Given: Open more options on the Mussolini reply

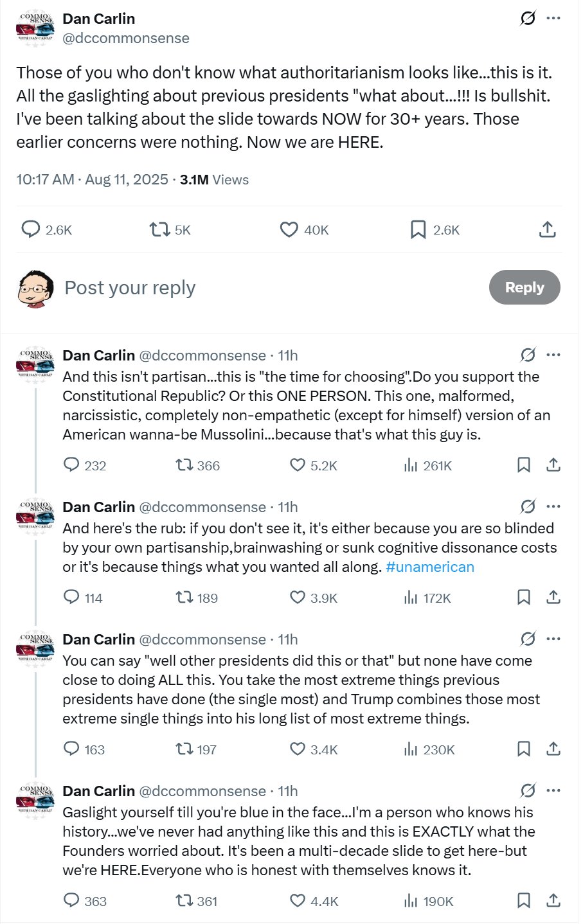Looking at the screenshot, I should [553, 355].
